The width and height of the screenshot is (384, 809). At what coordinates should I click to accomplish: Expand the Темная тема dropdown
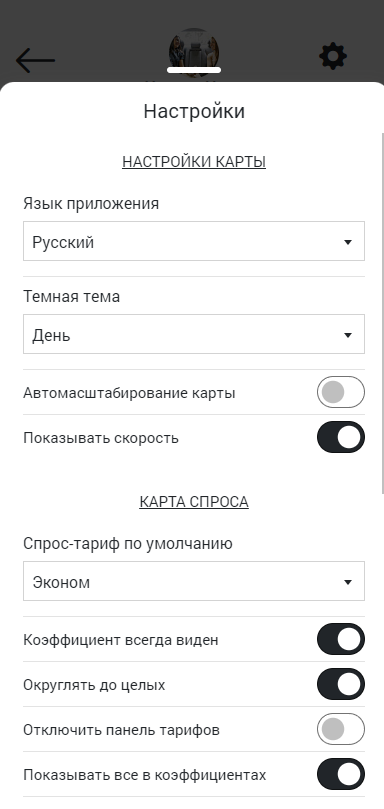(x=194, y=334)
